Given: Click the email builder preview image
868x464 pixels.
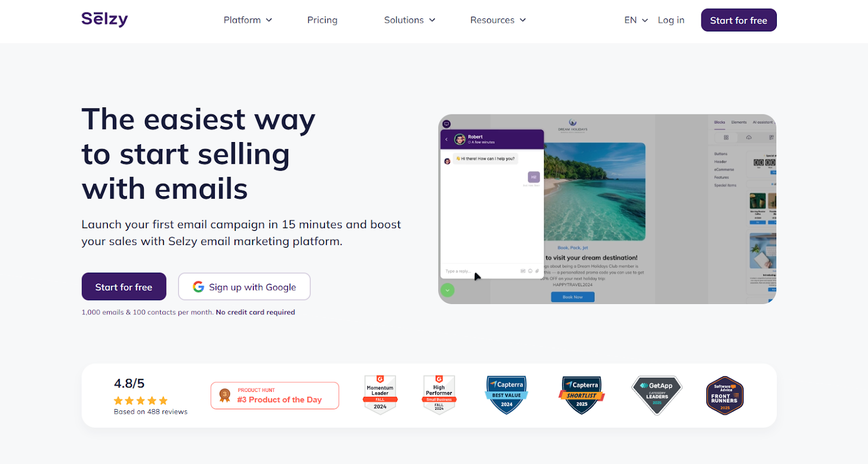Looking at the screenshot, I should pyautogui.click(x=607, y=209).
